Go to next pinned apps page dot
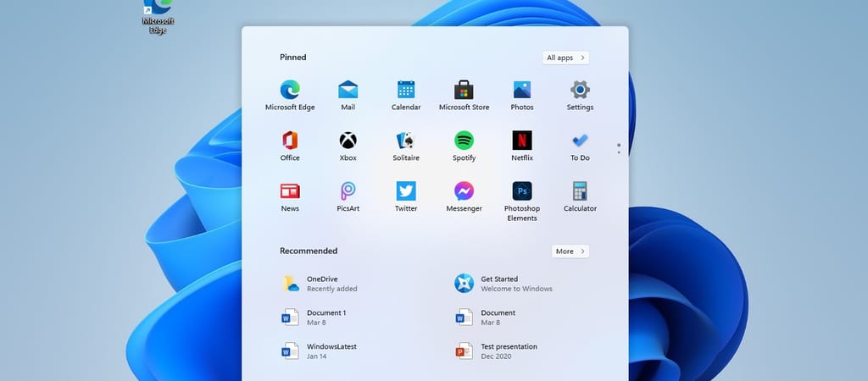 pyautogui.click(x=619, y=152)
